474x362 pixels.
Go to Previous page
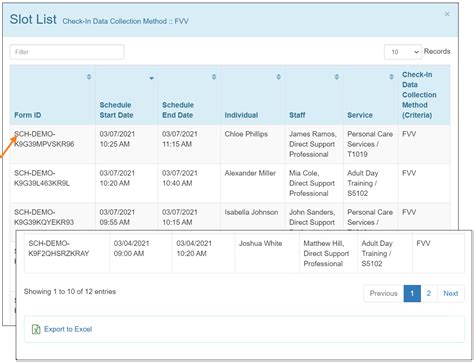click(383, 293)
